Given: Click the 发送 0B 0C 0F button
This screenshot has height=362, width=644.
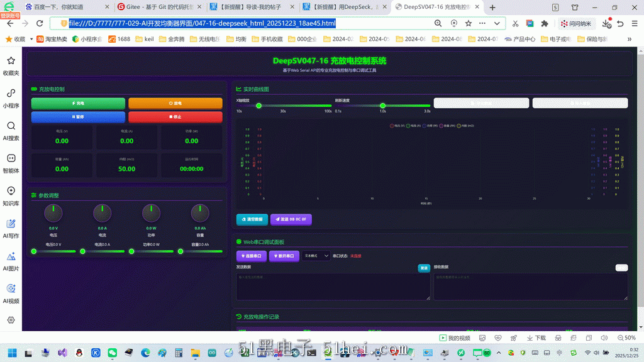Looking at the screenshot, I should [291, 219].
